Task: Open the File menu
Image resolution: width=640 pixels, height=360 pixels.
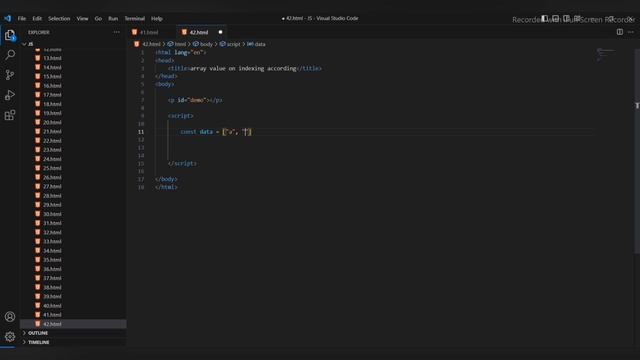Action: 22,18
